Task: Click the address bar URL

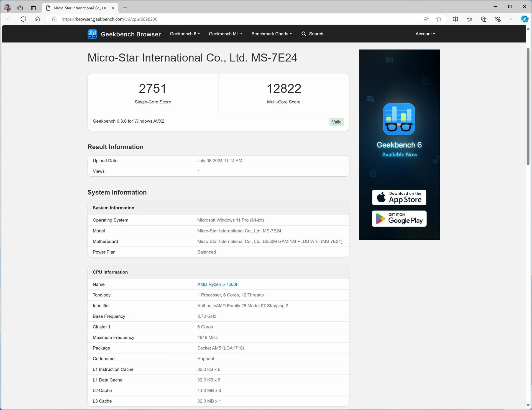Action: tap(109, 19)
